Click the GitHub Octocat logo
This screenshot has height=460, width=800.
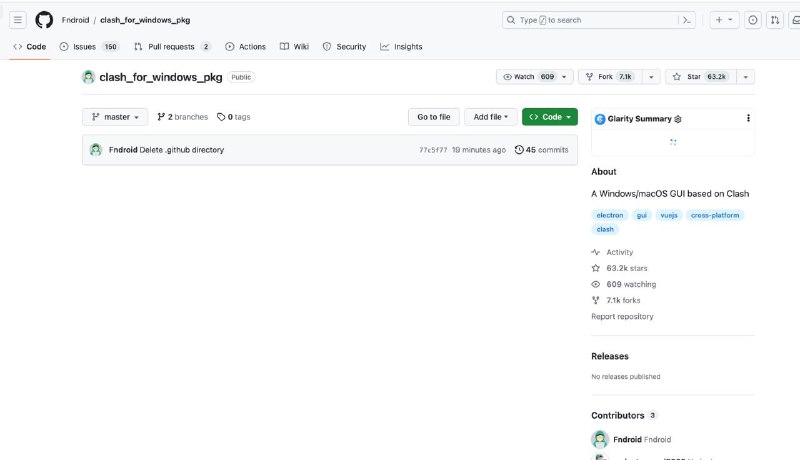pyautogui.click(x=44, y=20)
